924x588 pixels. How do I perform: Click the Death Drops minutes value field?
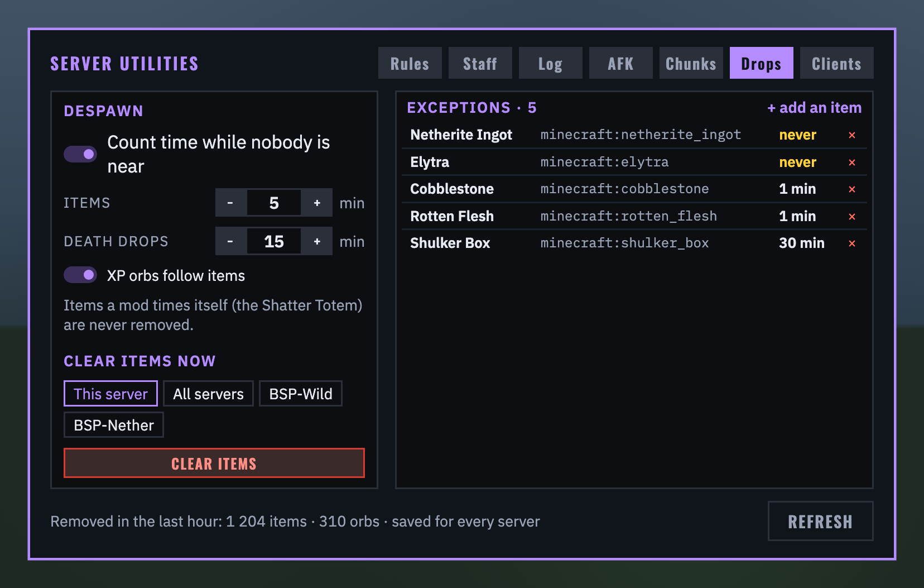click(274, 241)
